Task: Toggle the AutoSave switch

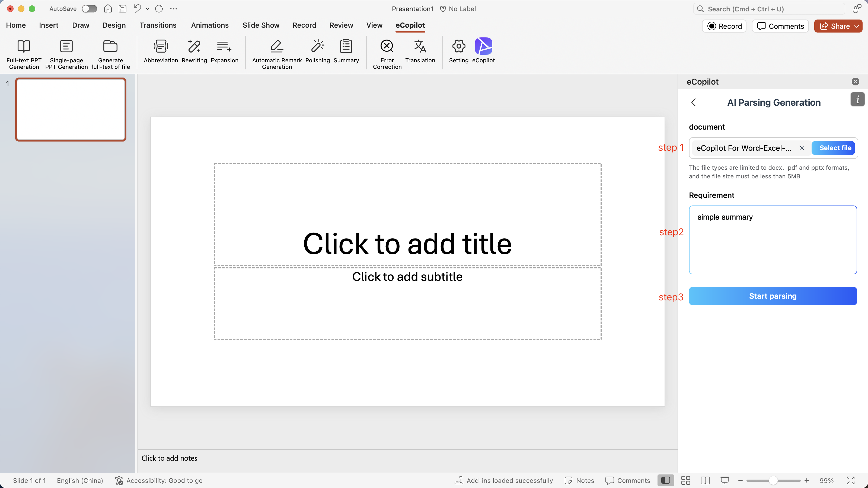Action: (89, 9)
